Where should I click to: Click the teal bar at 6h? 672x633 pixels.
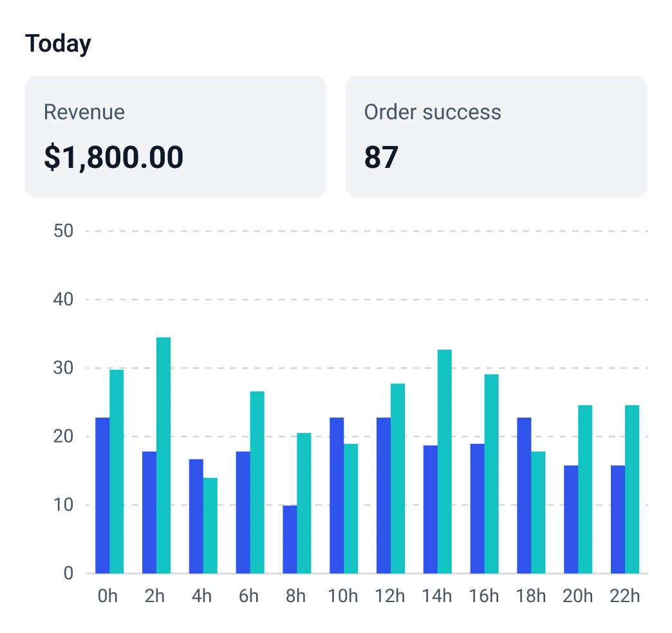coord(257,482)
